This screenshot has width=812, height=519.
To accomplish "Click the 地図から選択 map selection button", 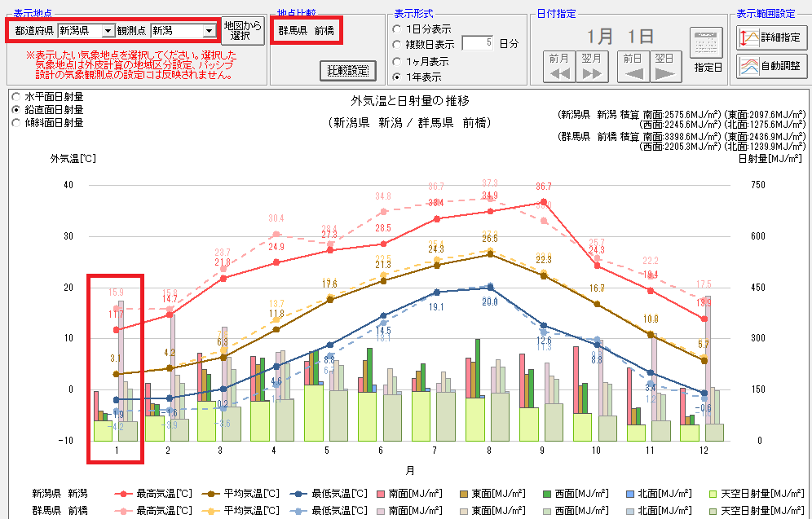I will 243,30.
